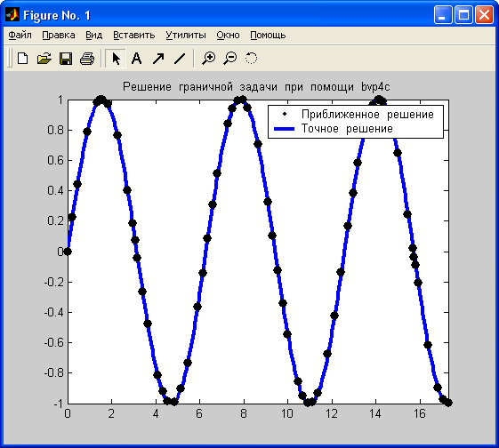Click the data point at the origin
This screenshot has width=499, height=448.
click(68, 252)
